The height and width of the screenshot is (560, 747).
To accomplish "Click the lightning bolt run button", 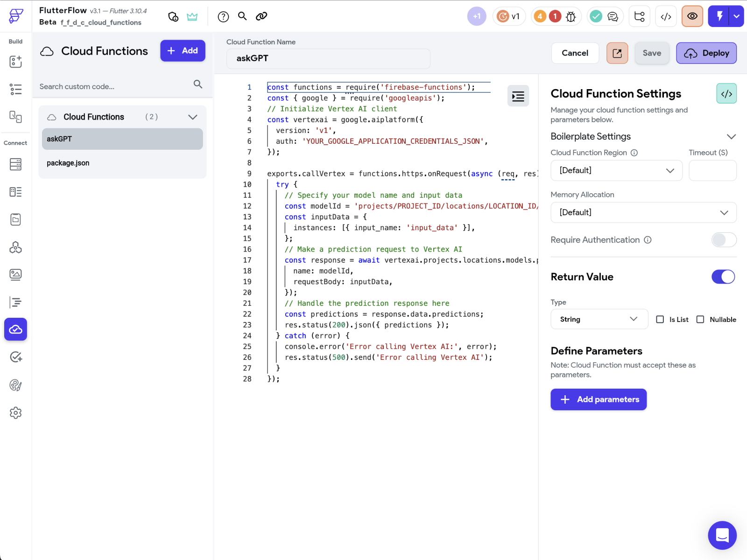I will point(719,16).
